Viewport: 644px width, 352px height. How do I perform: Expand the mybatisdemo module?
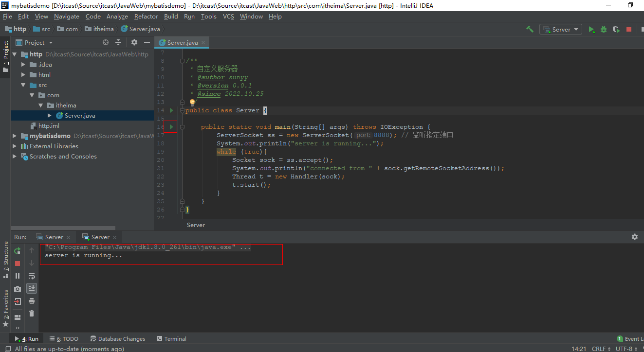point(15,136)
